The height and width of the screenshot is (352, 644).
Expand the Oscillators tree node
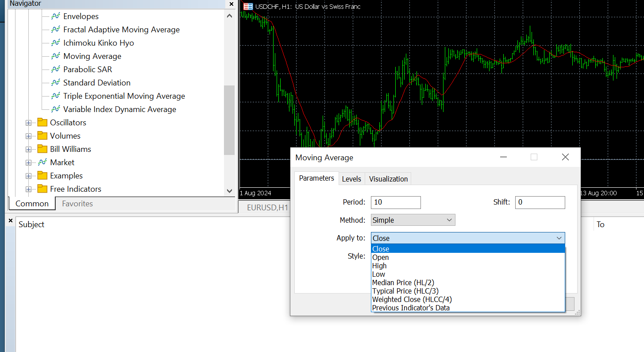29,123
